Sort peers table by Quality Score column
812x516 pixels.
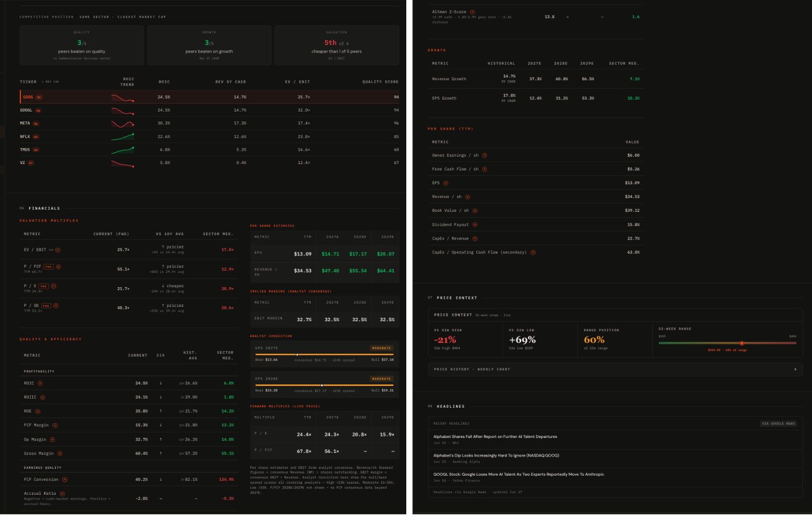tap(380, 82)
